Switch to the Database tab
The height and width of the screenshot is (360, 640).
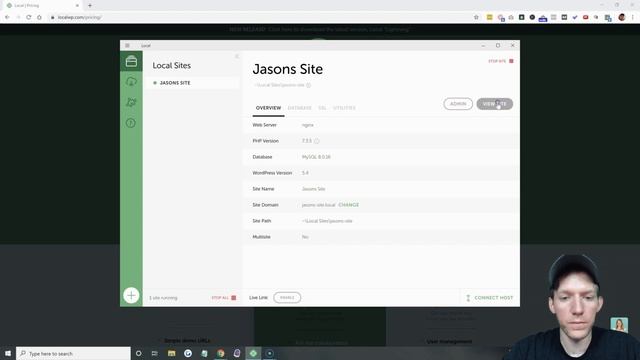[300, 108]
